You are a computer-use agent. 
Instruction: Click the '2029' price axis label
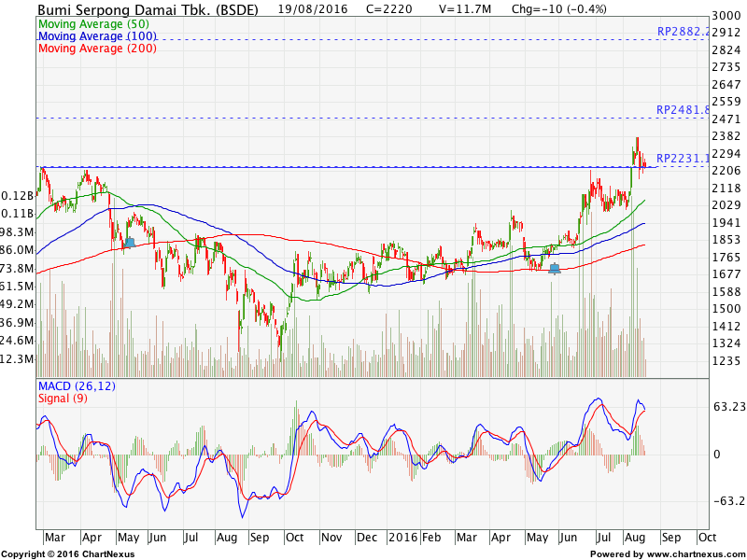(x=726, y=205)
